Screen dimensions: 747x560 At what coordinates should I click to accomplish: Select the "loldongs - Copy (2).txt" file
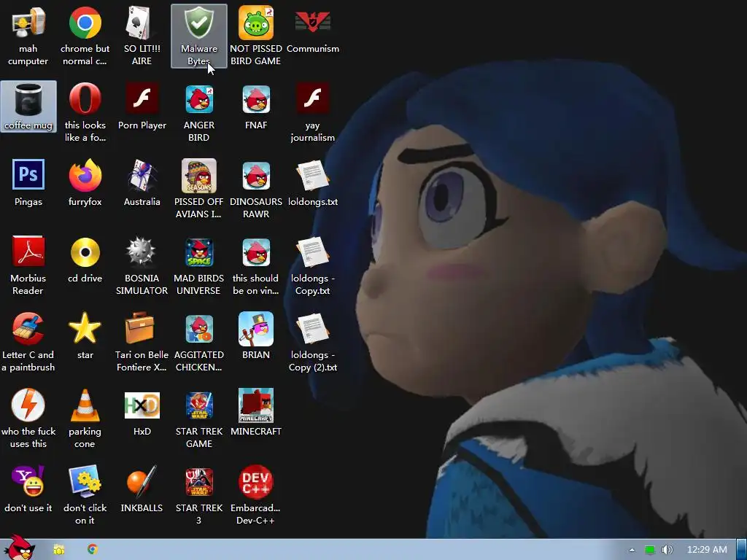point(312,343)
